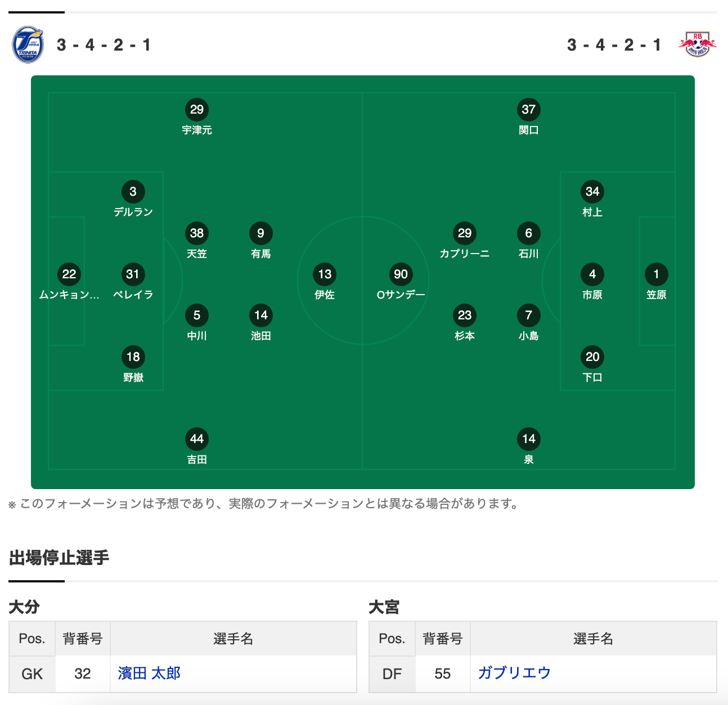728x705 pixels.
Task: Select forward number 90 Oサンデー
Action: pyautogui.click(x=401, y=282)
